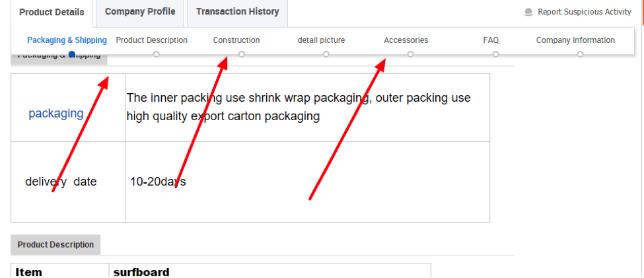644x278 pixels.
Task: Click the circle marker under Accessories
Action: pyautogui.click(x=410, y=54)
